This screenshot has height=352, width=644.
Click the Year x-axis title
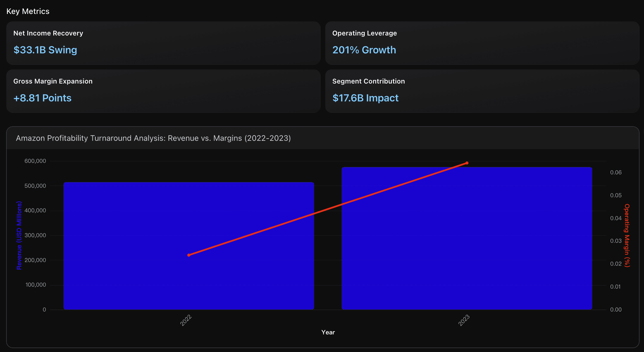pyautogui.click(x=328, y=332)
